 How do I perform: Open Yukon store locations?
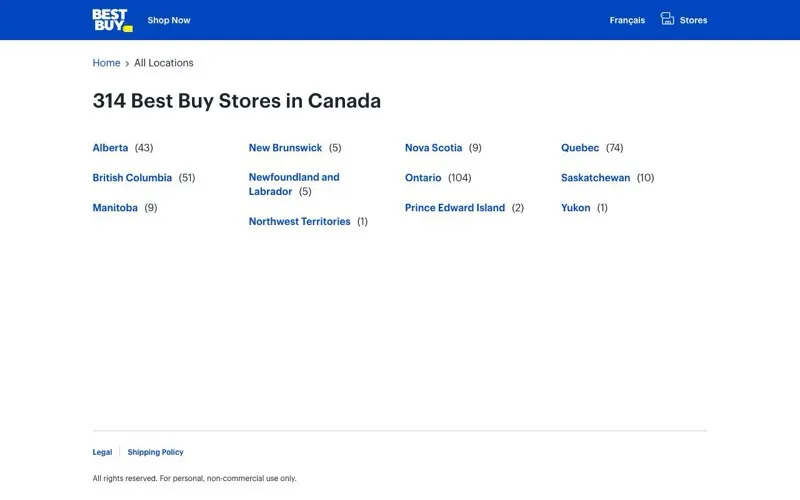pyautogui.click(x=576, y=208)
